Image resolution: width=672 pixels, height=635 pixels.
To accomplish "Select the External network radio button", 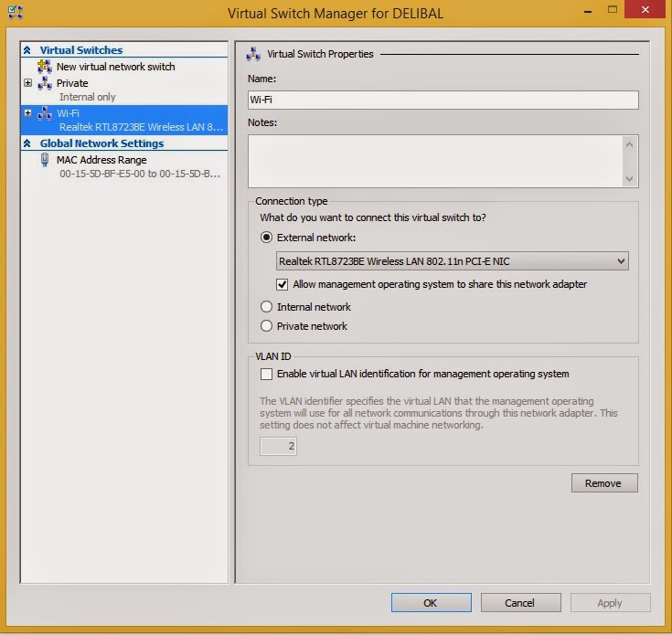I will tap(267, 238).
